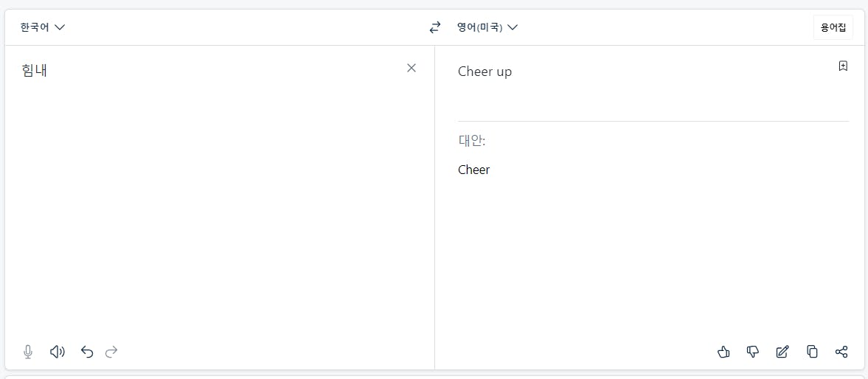Copy the translated text
This screenshot has width=868, height=379.
tap(812, 352)
